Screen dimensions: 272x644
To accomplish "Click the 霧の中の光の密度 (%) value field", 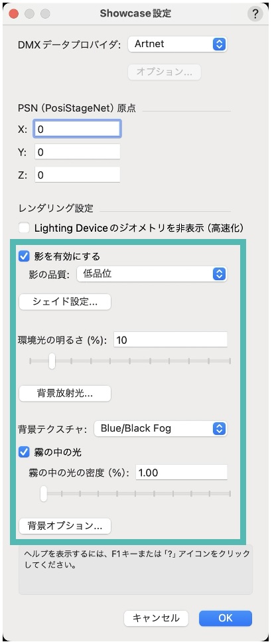I will coord(181,472).
